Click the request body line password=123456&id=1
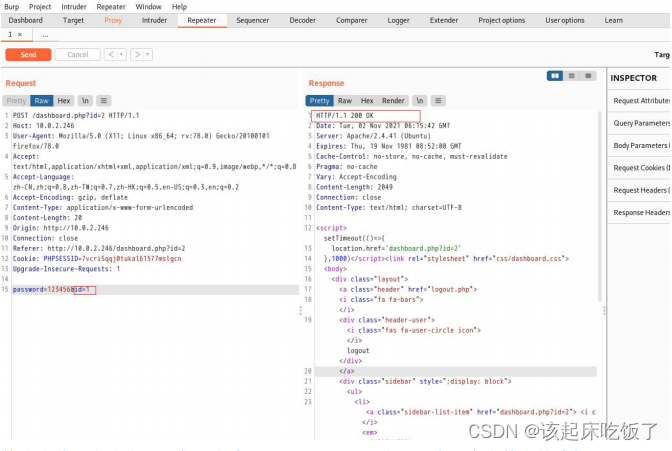The height and width of the screenshot is (451, 672). click(155, 290)
